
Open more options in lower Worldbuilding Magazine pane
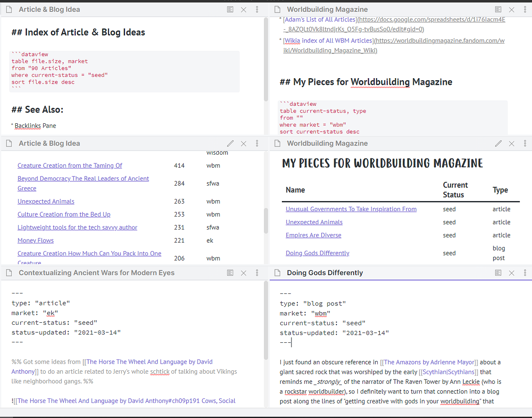pyautogui.click(x=525, y=143)
